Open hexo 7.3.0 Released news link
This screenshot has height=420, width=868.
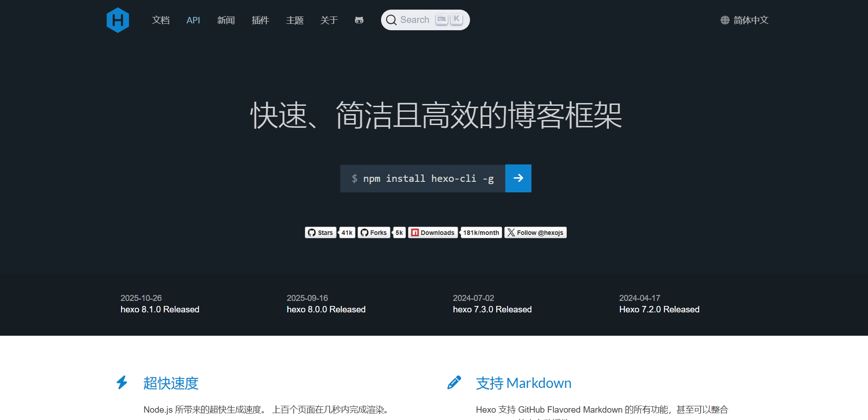492,310
